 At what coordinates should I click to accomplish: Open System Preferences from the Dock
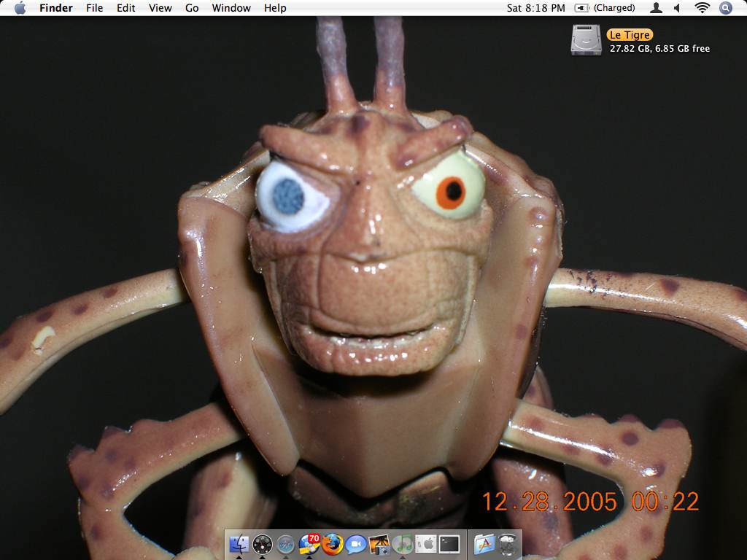point(426,544)
